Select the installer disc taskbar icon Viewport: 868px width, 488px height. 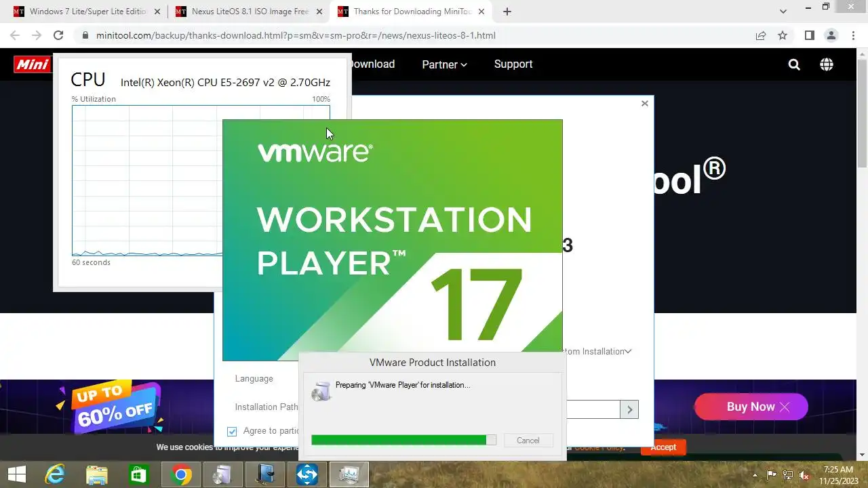point(222,474)
